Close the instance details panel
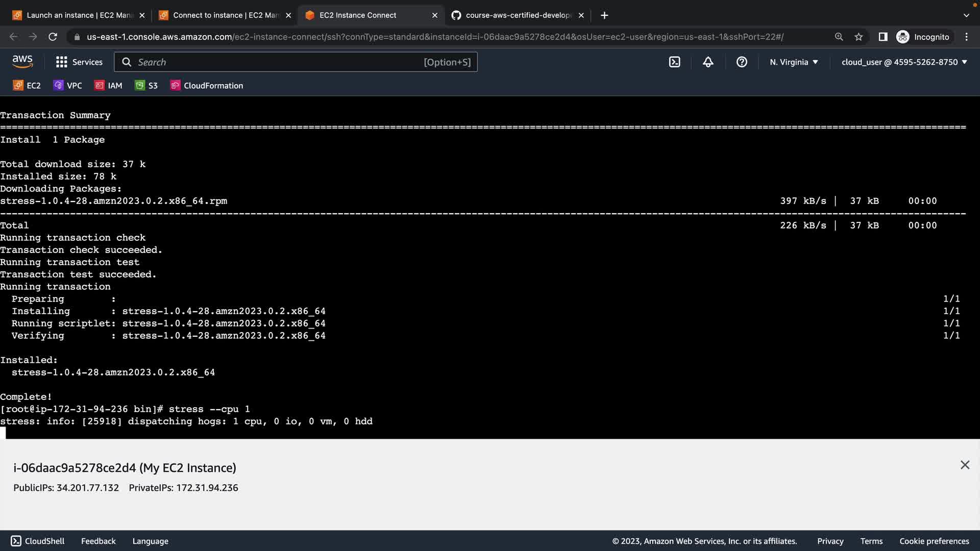This screenshot has width=980, height=551. (965, 465)
